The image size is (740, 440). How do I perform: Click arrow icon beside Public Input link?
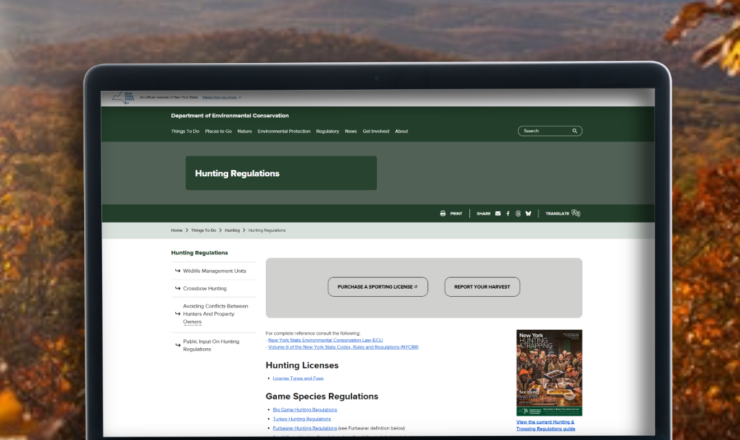click(x=177, y=345)
